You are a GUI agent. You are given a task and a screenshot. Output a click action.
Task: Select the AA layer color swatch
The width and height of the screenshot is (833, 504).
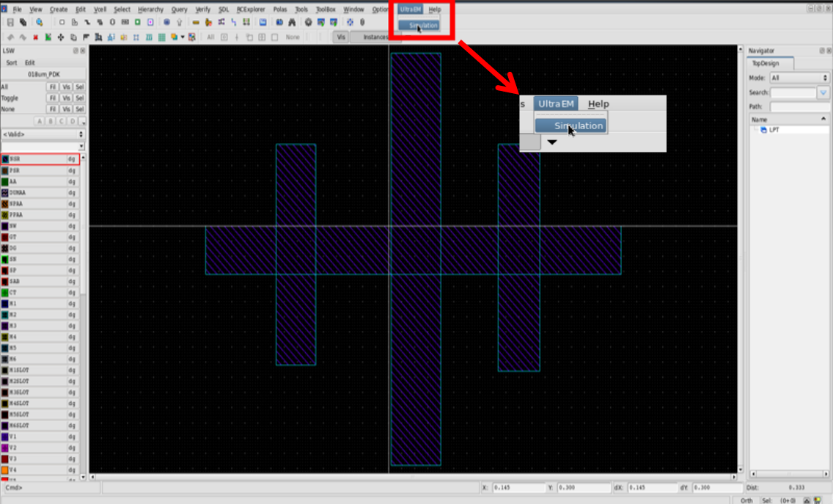[5, 181]
